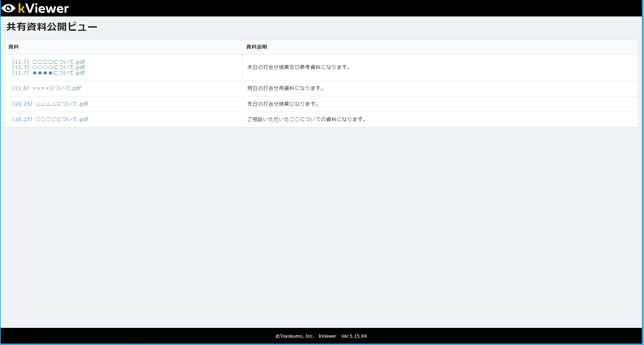
Task: Open the (10.17) ○○○○について.pdf link
Action: (50, 119)
